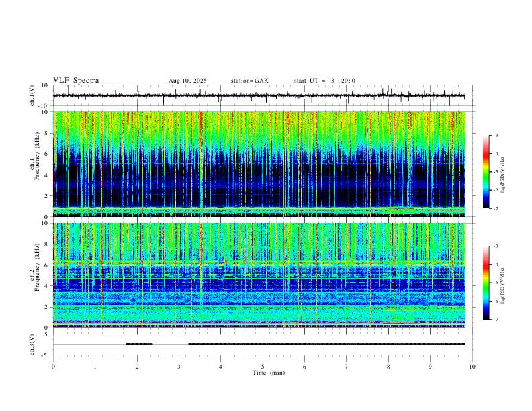Click the 'ch.3(V)' axis label
532x411 pixels.
click(x=32, y=345)
